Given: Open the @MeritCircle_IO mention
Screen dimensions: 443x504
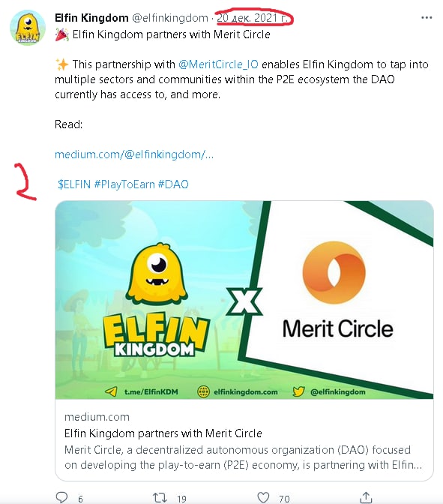Looking at the screenshot, I should click(x=218, y=64).
